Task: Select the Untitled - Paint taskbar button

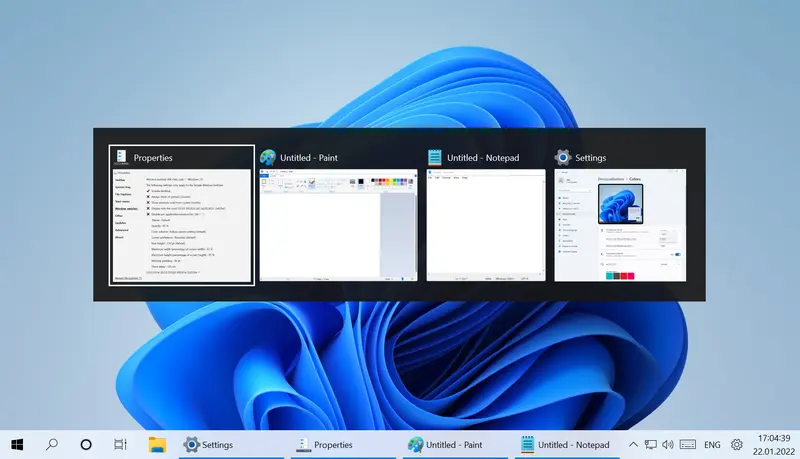Action: (x=447, y=444)
